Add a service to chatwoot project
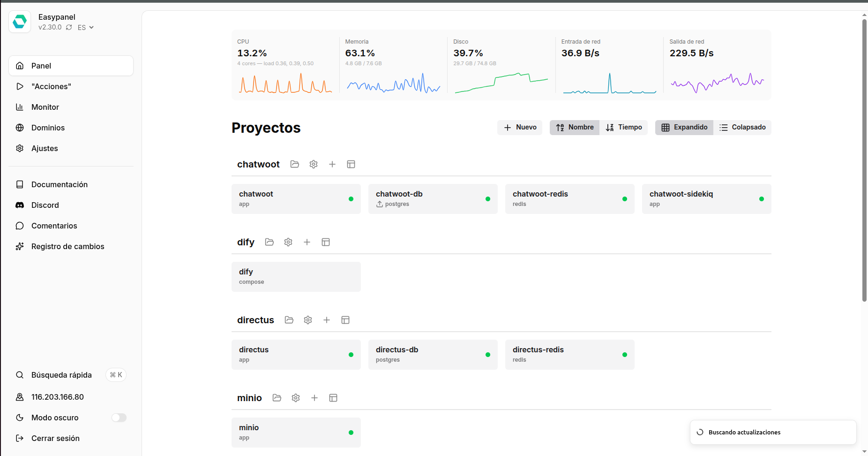This screenshot has width=868, height=456. [x=332, y=164]
